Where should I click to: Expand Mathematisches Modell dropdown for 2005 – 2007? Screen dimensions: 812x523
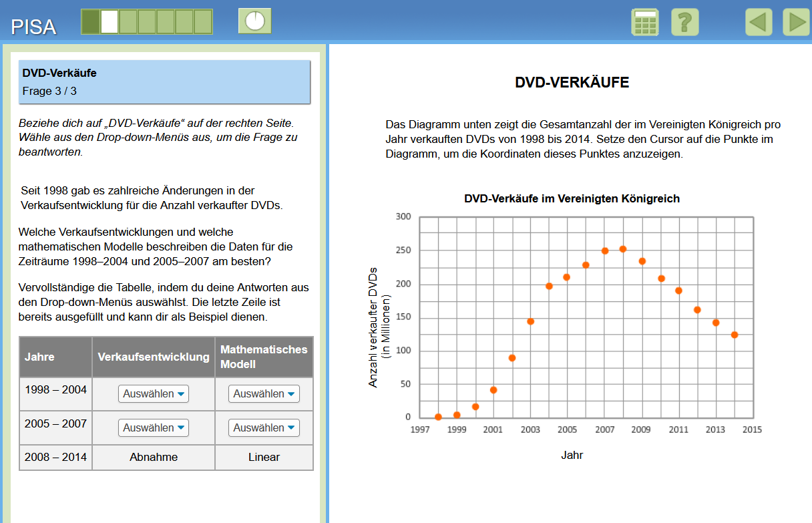point(264,427)
